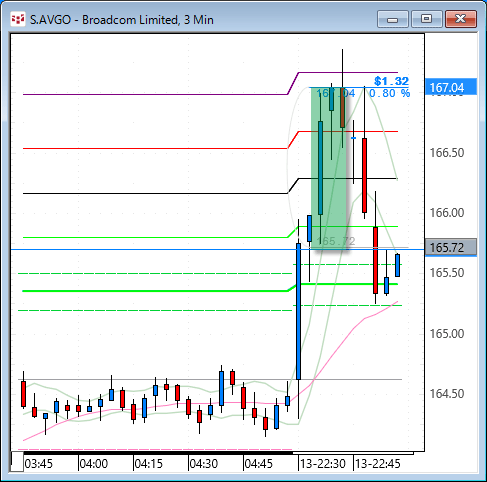Select the 165.00 price scale label

(447, 333)
